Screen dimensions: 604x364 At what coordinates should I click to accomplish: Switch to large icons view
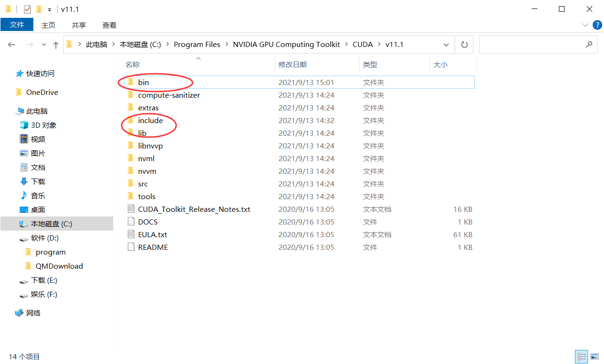(595, 357)
